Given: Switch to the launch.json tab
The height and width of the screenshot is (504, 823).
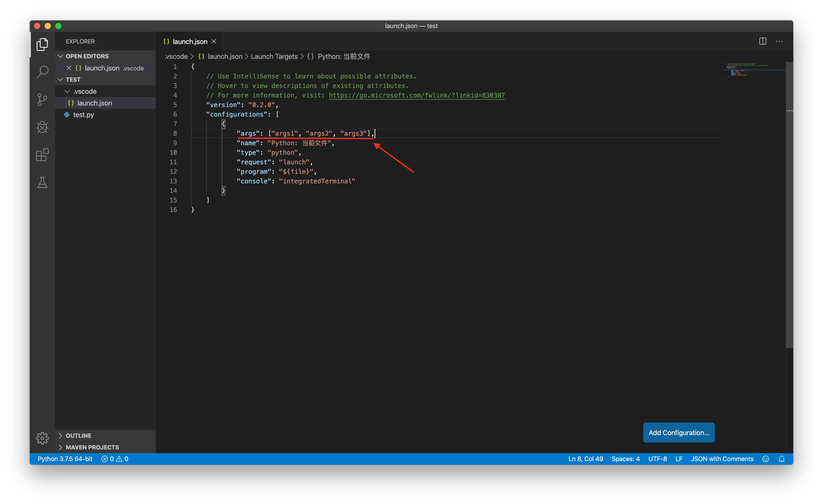Looking at the screenshot, I should pyautogui.click(x=189, y=41).
